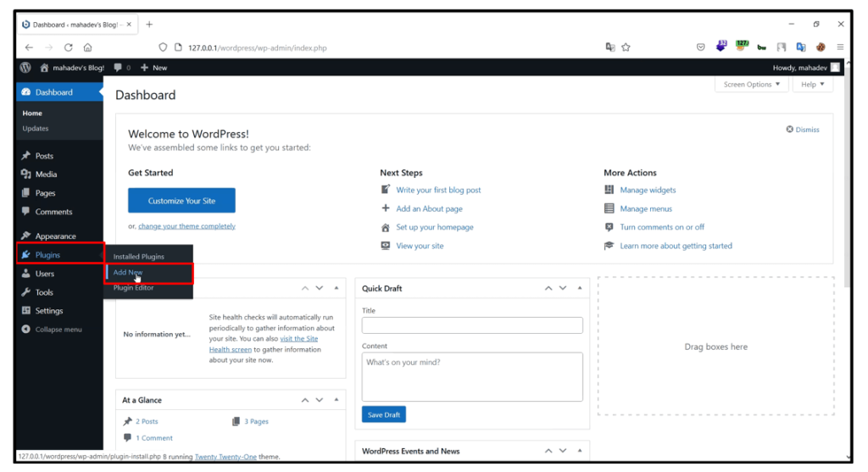Move Quick Draft box down
Image resolution: width=868 pixels, height=472 pixels.
563,288
